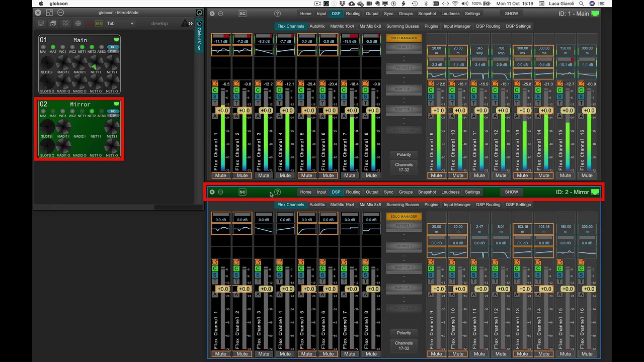Click the green status icon beside ID: 1 - Main
The width and height of the screenshot is (644, 362).
pyautogui.click(x=595, y=14)
